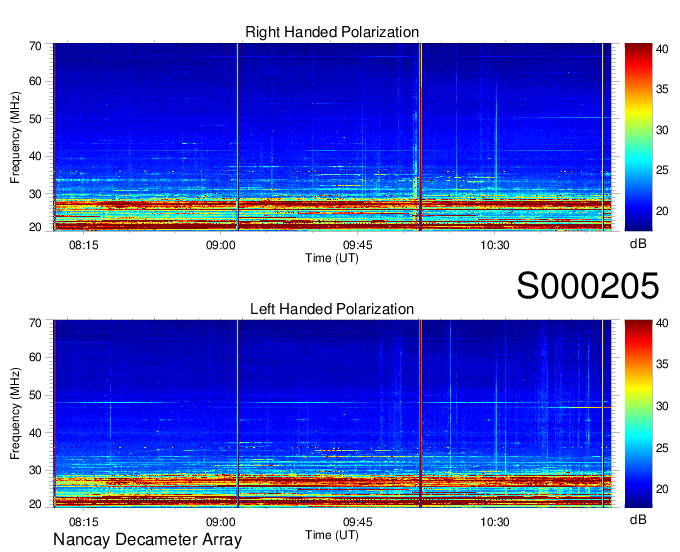Click the lower color bar's '25' label
This screenshot has width=680, height=552.
[x=662, y=447]
